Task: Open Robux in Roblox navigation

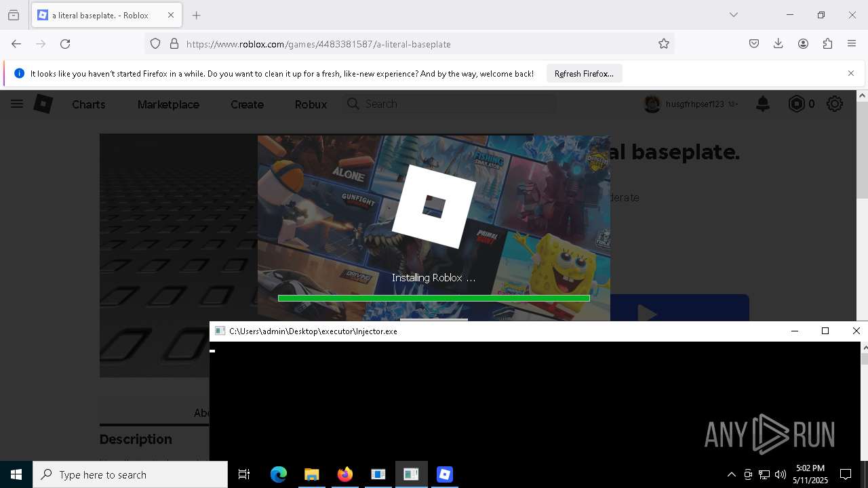Action: tap(311, 104)
